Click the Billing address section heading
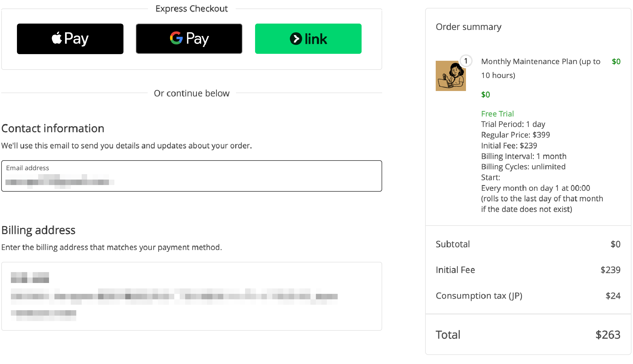Viewport: 633px width, 364px height. [x=38, y=230]
